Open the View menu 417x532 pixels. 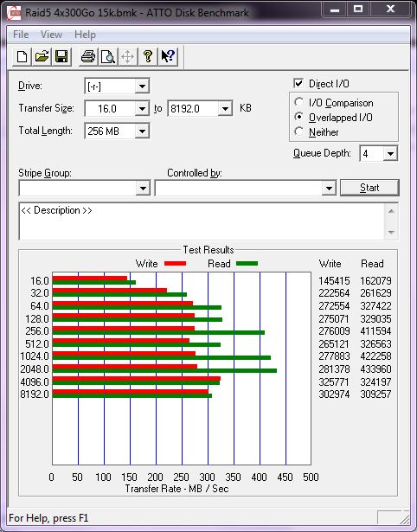coord(51,35)
